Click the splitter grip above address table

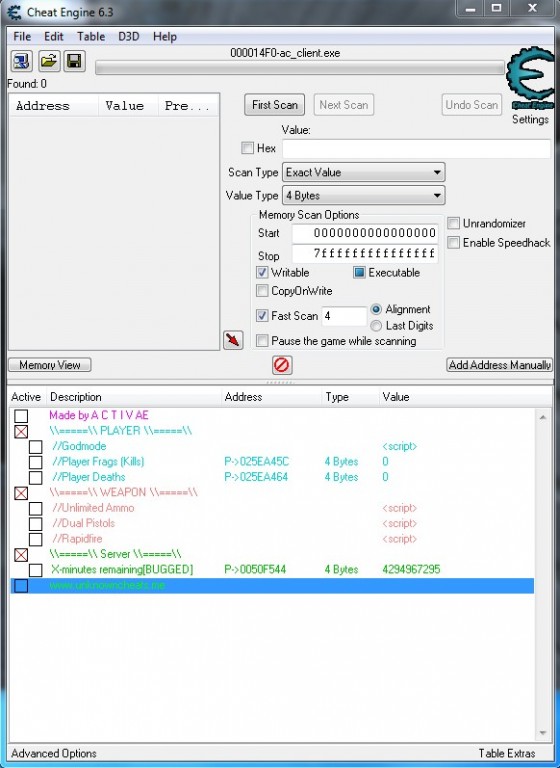pos(279,383)
